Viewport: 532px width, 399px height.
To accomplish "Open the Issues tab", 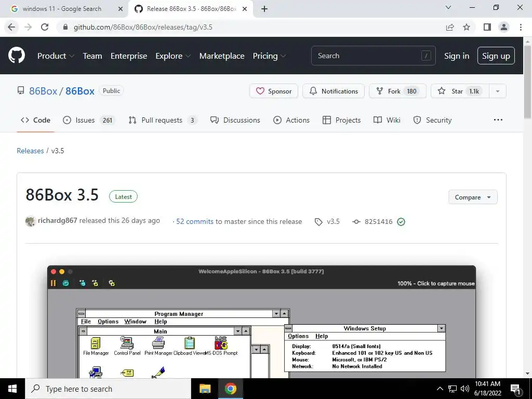I will click(89, 120).
